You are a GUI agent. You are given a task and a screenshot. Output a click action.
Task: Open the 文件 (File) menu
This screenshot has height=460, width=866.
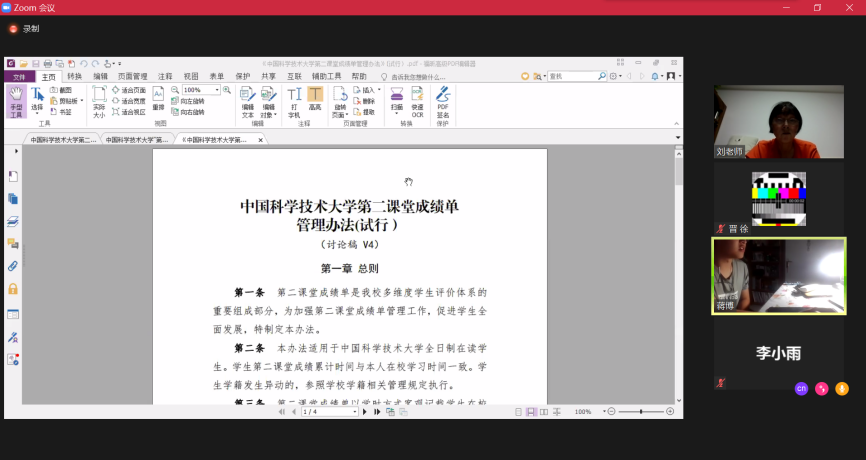19,76
